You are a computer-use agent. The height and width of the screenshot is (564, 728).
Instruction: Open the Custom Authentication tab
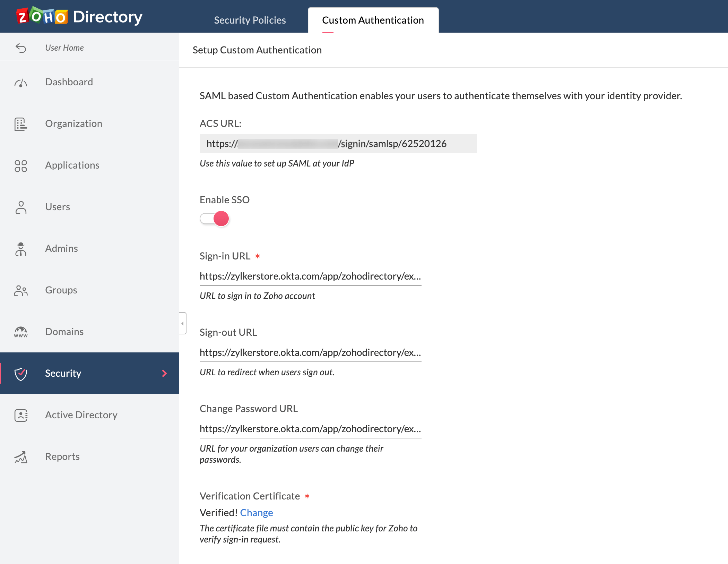[x=373, y=20]
